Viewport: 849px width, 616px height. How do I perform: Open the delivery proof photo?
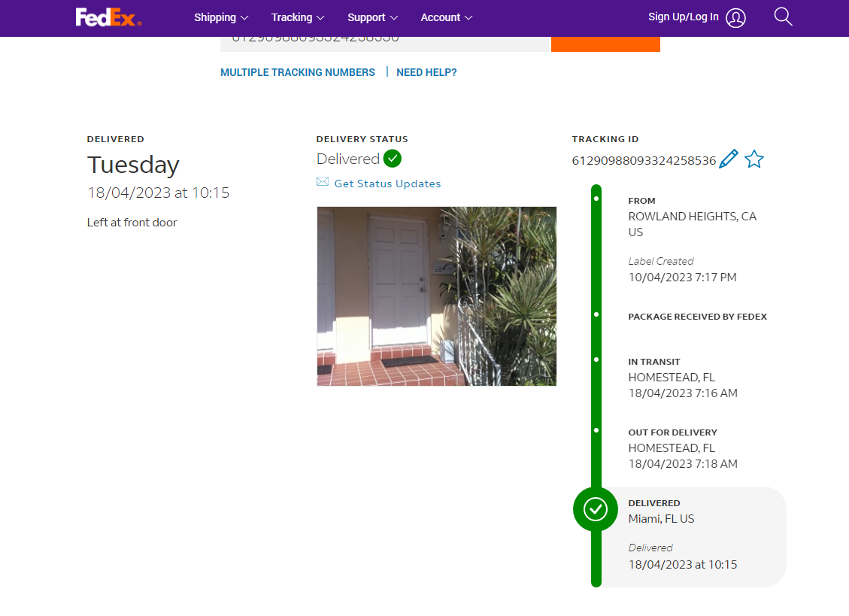coord(436,296)
